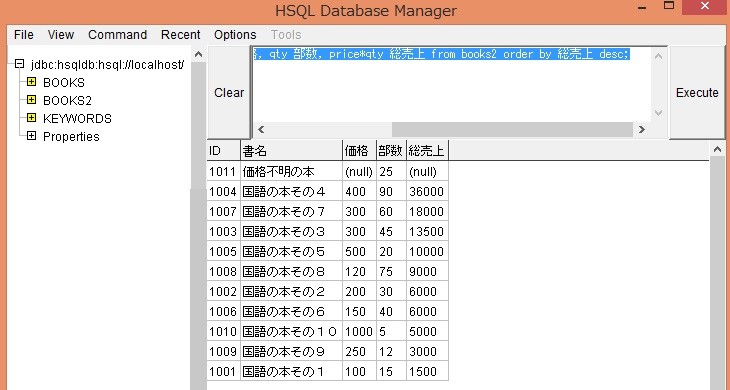Maximize the HSQL Database Manager window
This screenshot has height=390, width=730.
point(669,6)
